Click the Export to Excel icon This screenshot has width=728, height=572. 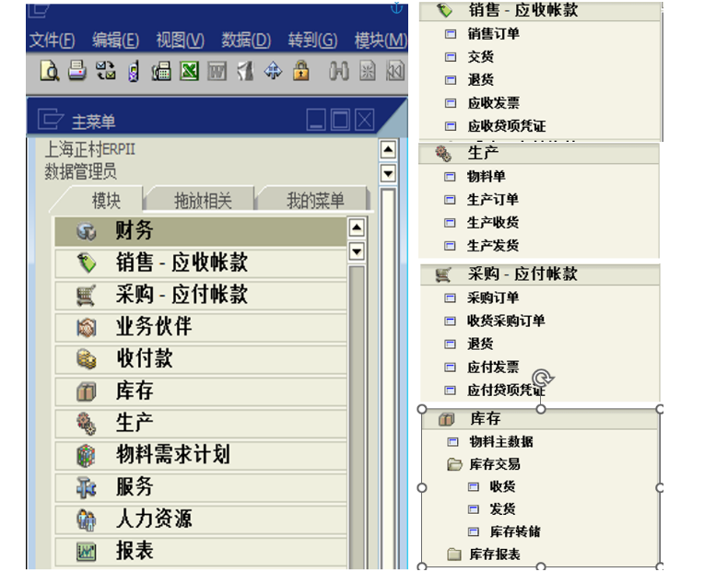click(x=190, y=71)
